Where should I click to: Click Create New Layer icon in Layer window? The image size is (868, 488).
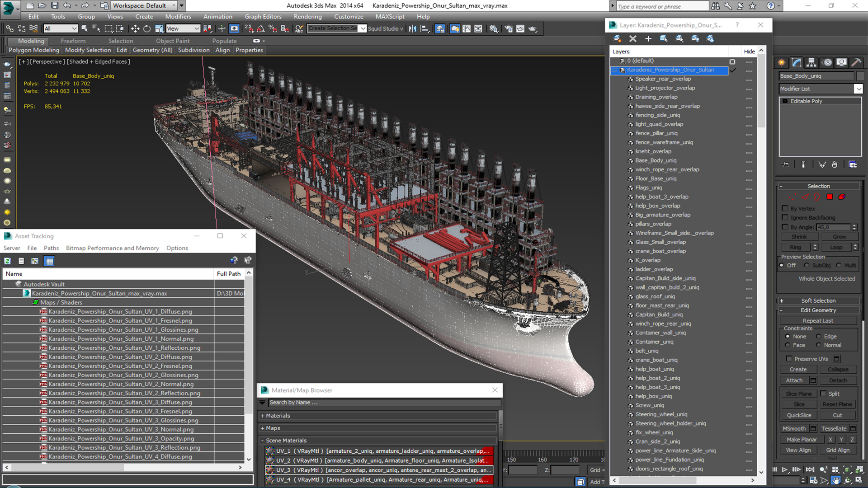click(617, 39)
